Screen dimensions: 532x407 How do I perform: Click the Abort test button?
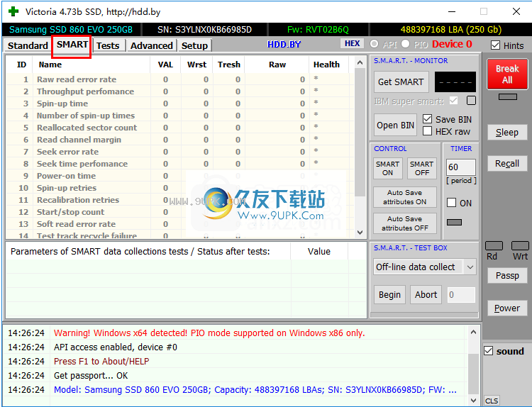[426, 295]
